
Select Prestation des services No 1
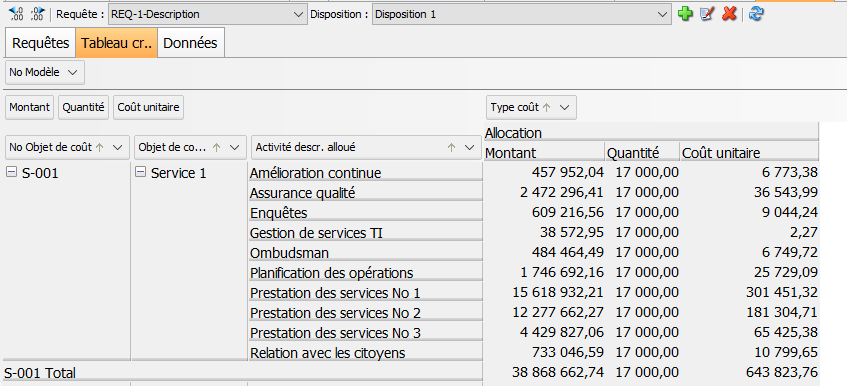[x=365, y=293]
